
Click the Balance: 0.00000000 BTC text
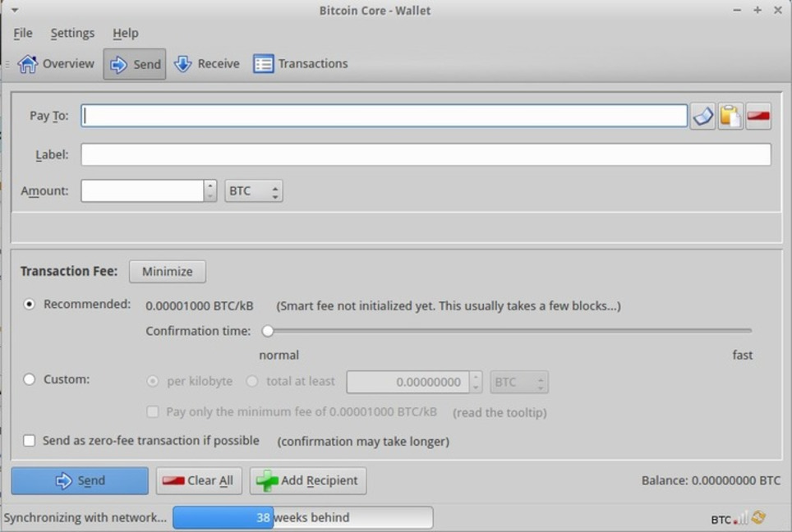pos(711,480)
